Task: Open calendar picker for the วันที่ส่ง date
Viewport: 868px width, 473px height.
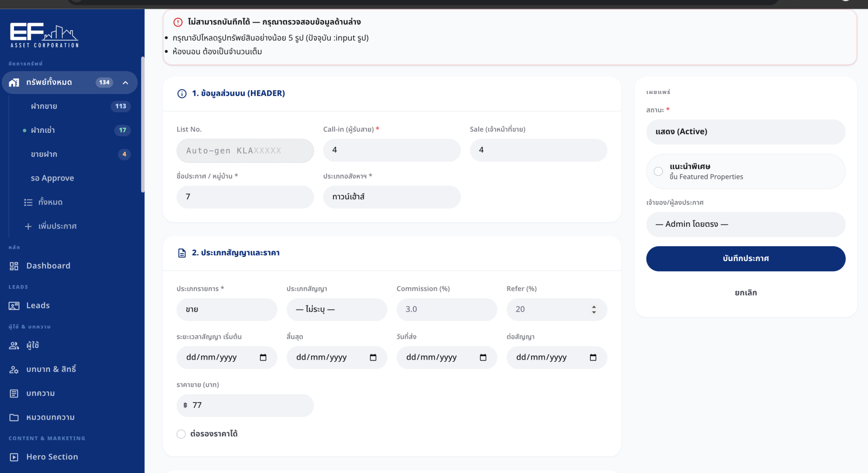Action: [x=483, y=358]
